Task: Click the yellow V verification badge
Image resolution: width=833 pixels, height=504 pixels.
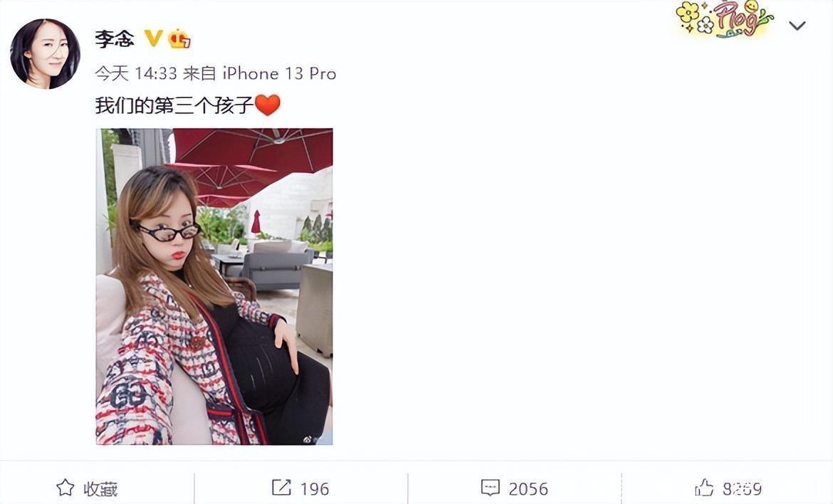Action: pyautogui.click(x=154, y=38)
